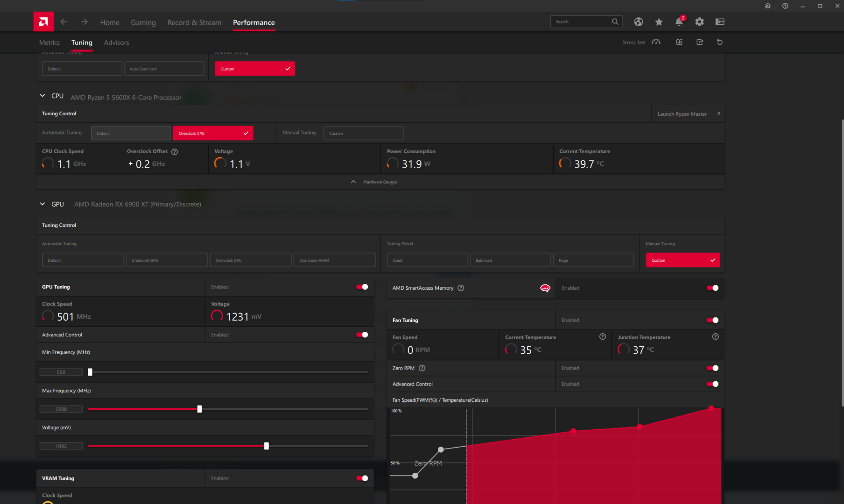844x504 pixels.
Task: Click the fan curve point at 100%
Action: 711,408
